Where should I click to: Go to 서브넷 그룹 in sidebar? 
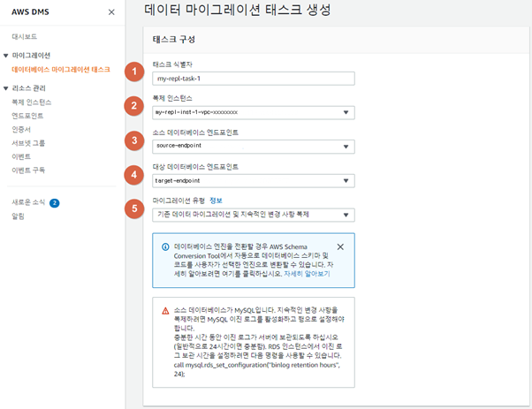pyautogui.click(x=28, y=143)
